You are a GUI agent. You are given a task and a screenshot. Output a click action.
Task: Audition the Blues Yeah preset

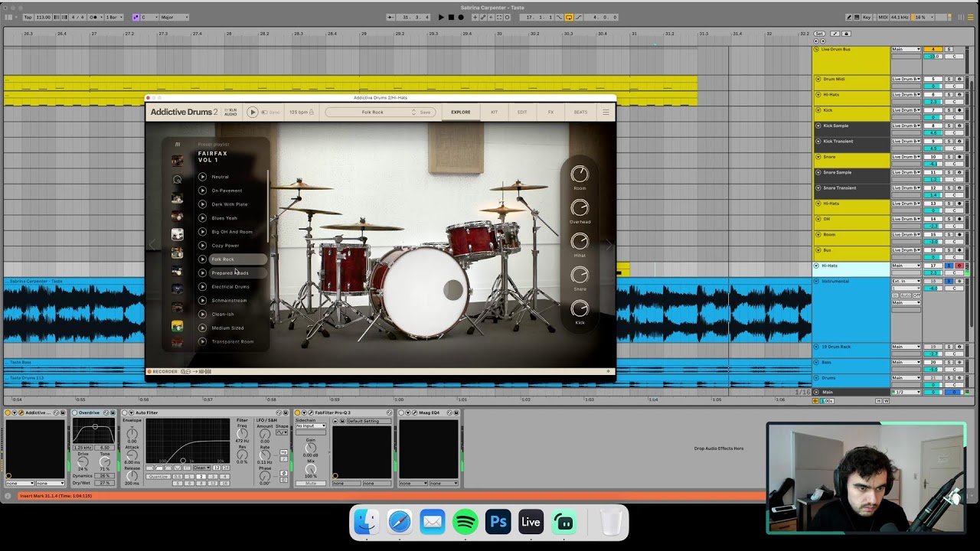click(203, 218)
